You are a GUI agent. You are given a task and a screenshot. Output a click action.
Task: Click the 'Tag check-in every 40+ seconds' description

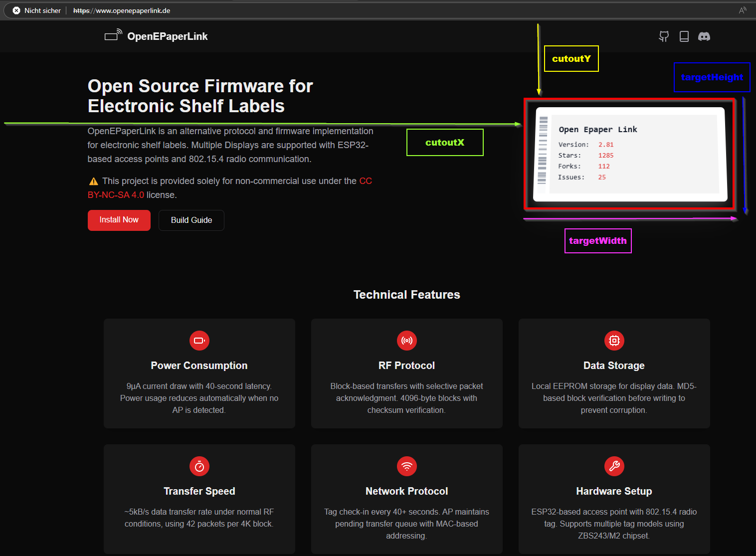(x=407, y=524)
